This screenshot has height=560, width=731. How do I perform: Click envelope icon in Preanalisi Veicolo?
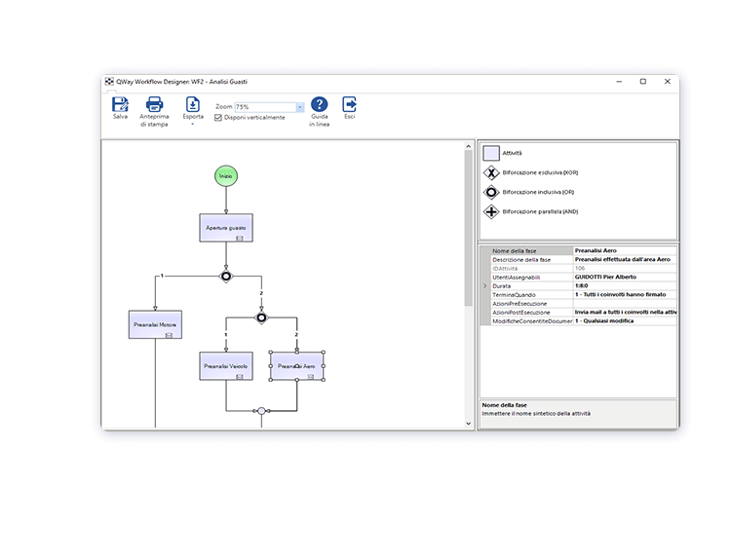(240, 377)
